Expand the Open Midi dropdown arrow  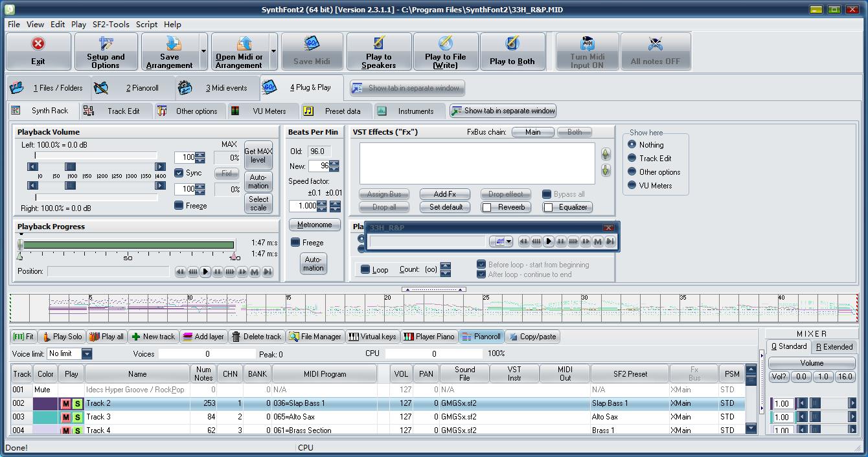click(273, 51)
